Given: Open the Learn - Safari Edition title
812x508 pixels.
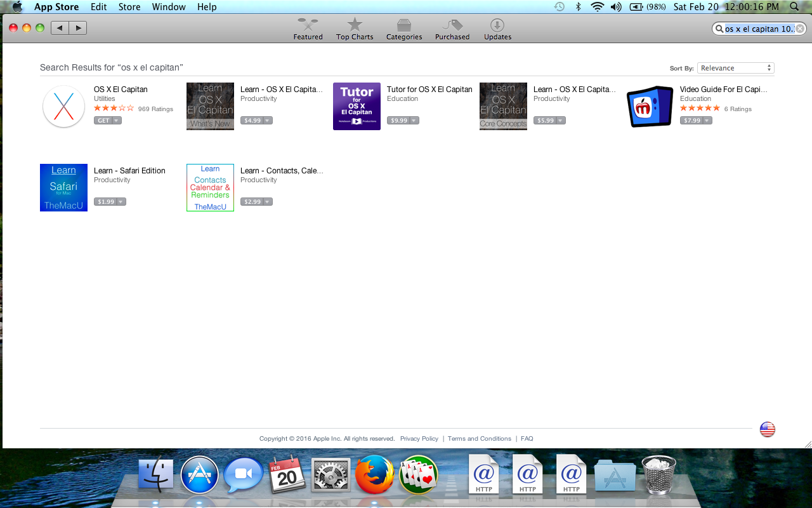Looking at the screenshot, I should [x=129, y=171].
